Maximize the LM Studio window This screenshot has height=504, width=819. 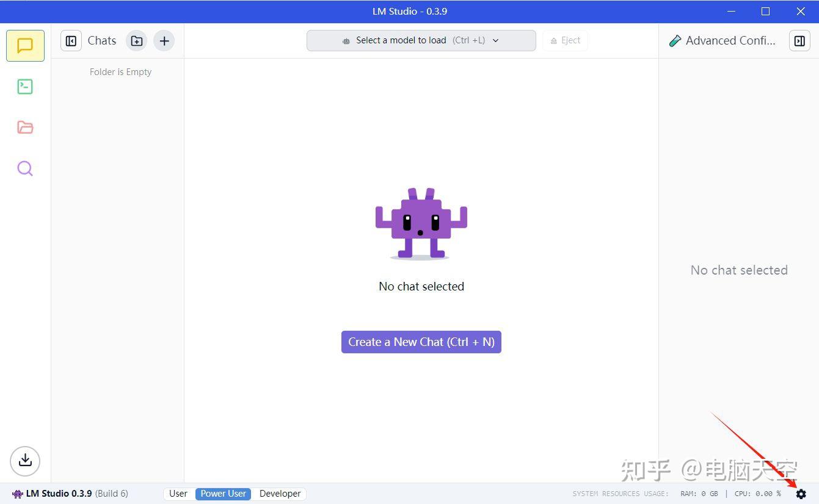point(765,12)
